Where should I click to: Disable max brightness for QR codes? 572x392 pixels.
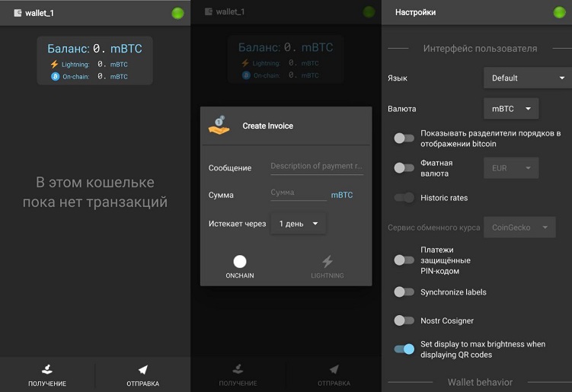coord(404,349)
